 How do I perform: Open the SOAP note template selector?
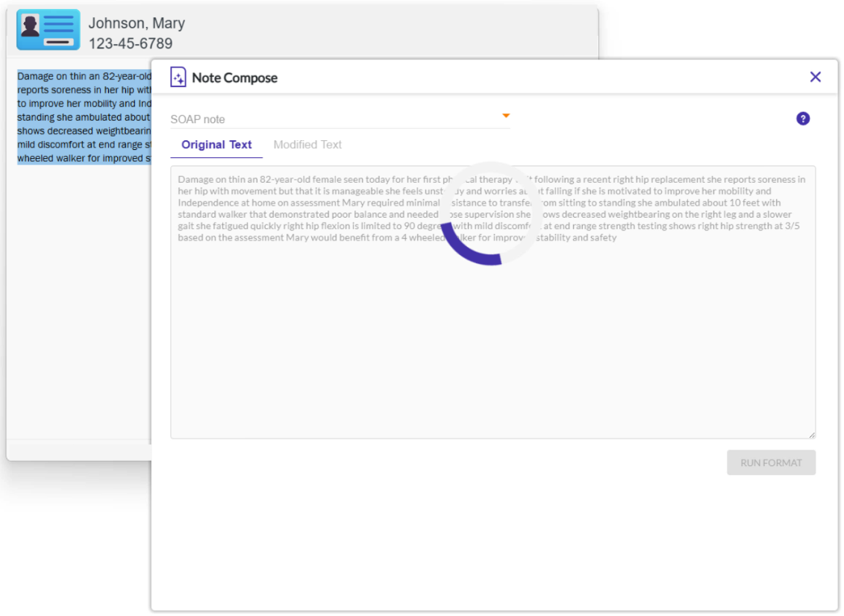coord(340,119)
